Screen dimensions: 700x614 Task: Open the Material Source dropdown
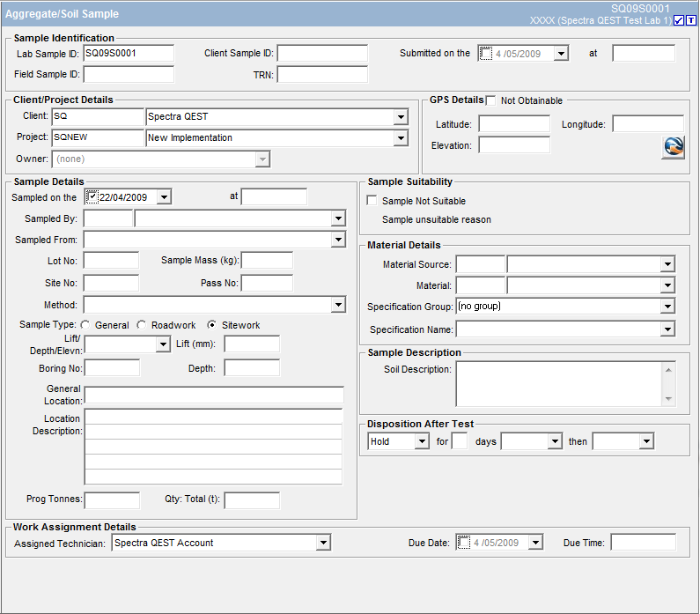pyautogui.click(x=667, y=264)
